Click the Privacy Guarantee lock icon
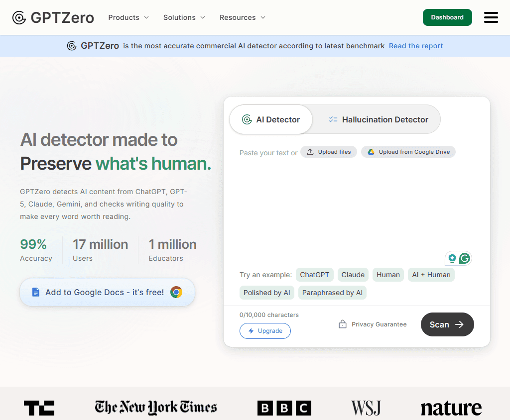 tap(343, 324)
